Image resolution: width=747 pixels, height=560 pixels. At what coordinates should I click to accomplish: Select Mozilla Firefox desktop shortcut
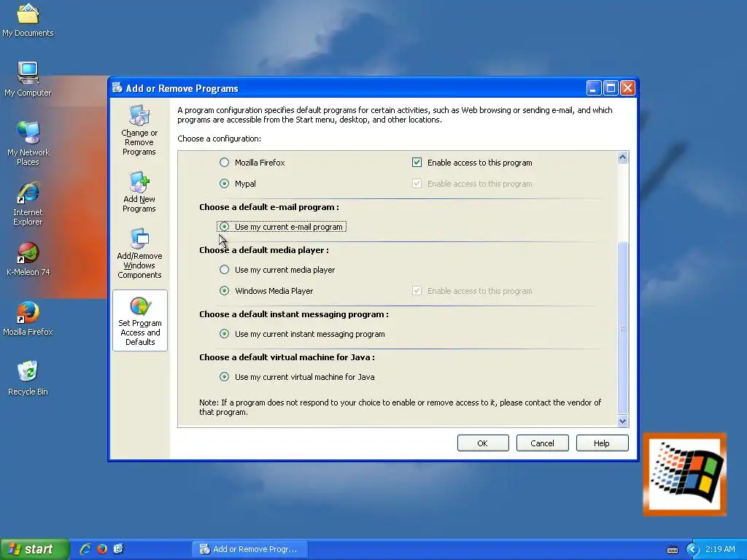point(28,319)
